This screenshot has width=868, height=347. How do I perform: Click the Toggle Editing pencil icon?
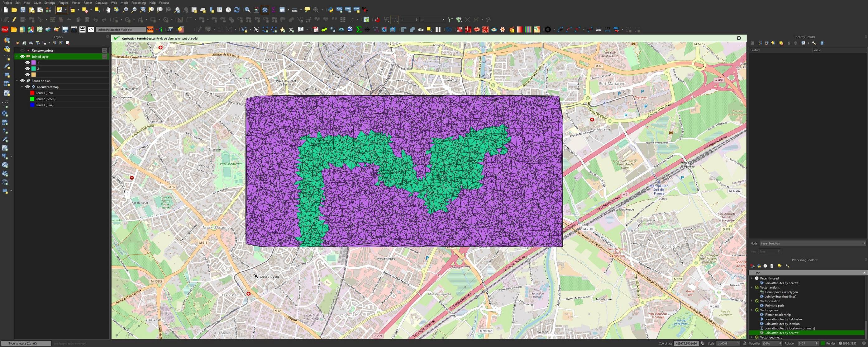[14, 20]
